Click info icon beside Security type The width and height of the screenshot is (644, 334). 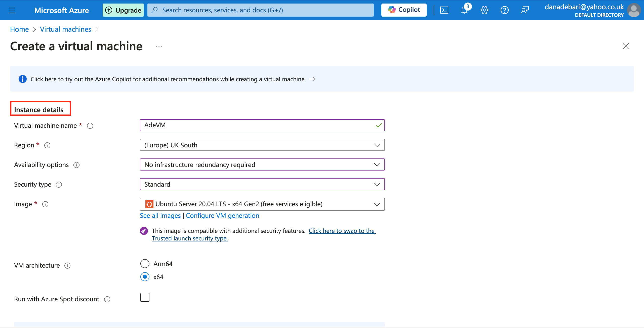pyautogui.click(x=59, y=185)
